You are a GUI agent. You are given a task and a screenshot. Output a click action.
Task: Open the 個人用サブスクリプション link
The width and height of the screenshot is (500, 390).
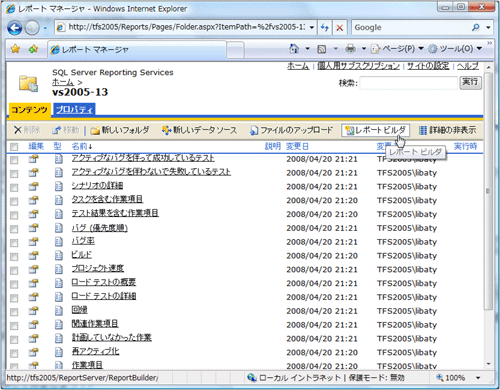358,66
